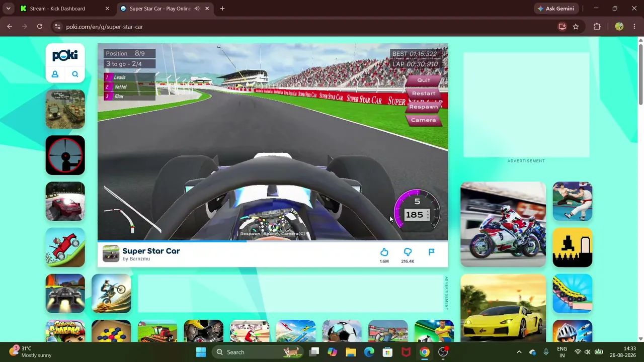The height and width of the screenshot is (362, 644).
Task: Click the in-game Respawn button
Action: click(424, 107)
